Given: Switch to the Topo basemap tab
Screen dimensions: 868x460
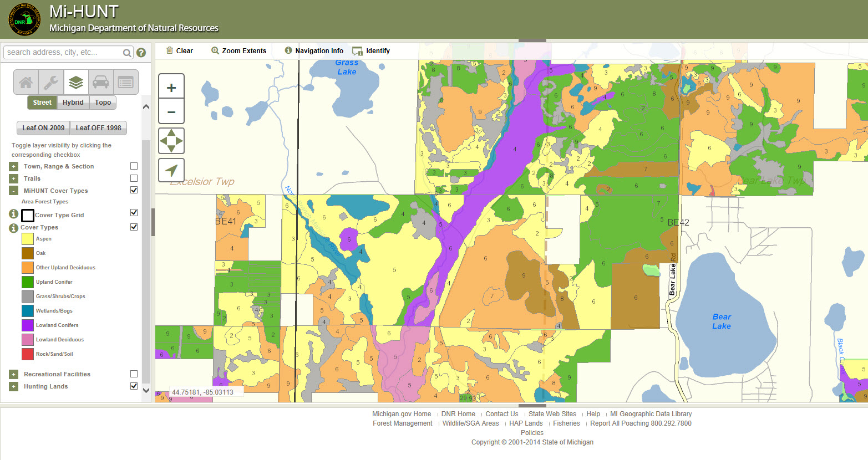Looking at the screenshot, I should coord(103,103).
